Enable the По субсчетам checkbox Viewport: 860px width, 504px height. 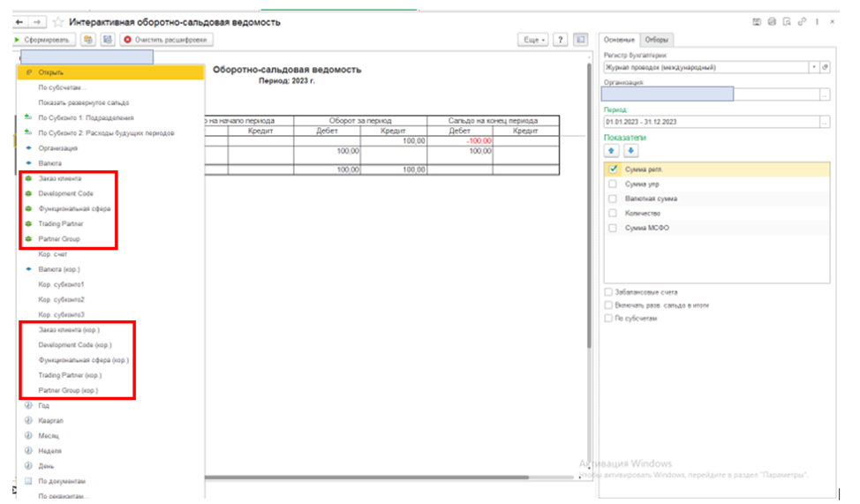pyautogui.click(x=608, y=318)
